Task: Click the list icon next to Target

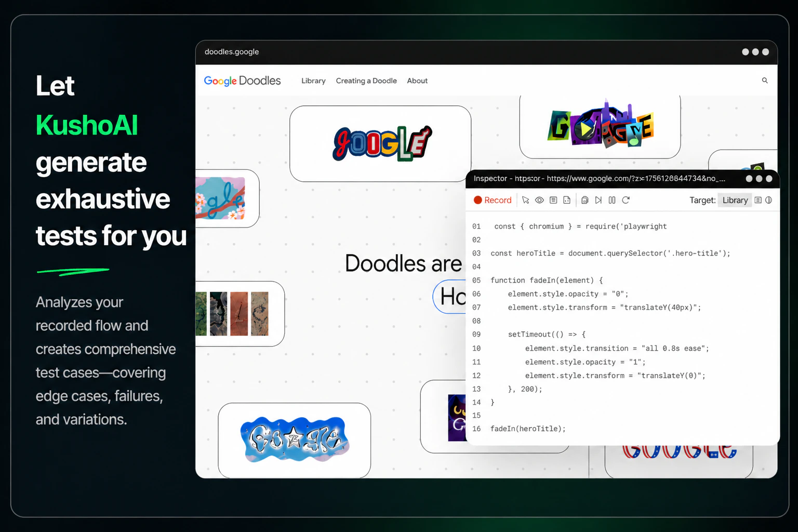Action: [758, 200]
